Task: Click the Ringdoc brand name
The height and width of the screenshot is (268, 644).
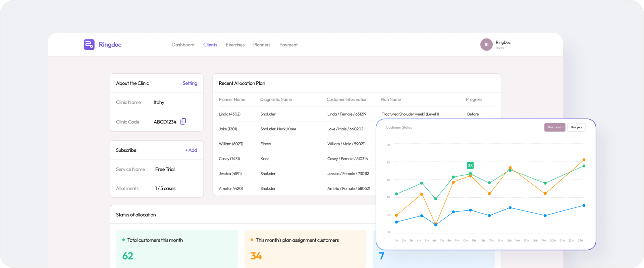Action: (110, 45)
